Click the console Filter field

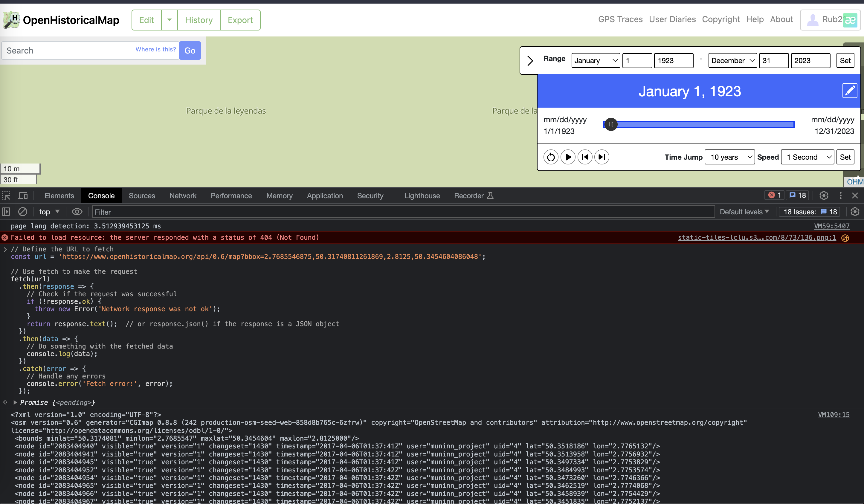point(403,212)
